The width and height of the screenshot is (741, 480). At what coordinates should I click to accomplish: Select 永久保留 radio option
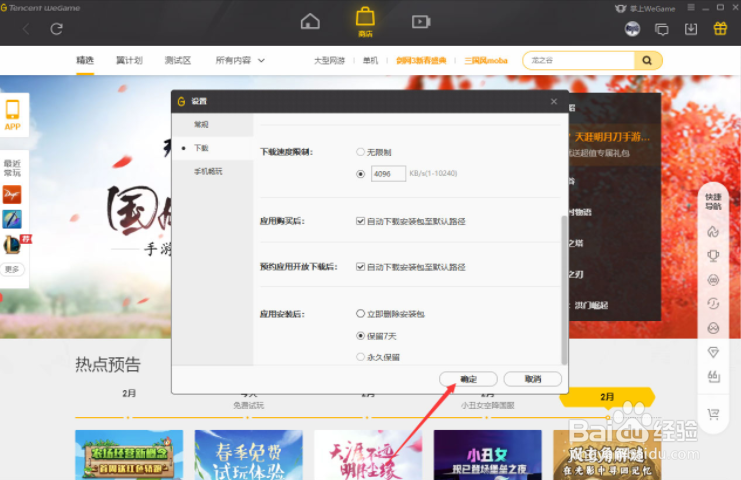click(x=360, y=357)
